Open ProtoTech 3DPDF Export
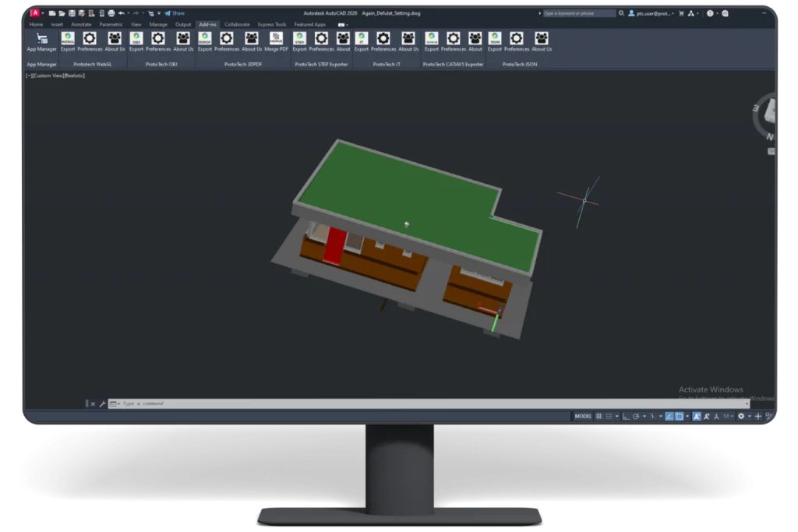 205,39
